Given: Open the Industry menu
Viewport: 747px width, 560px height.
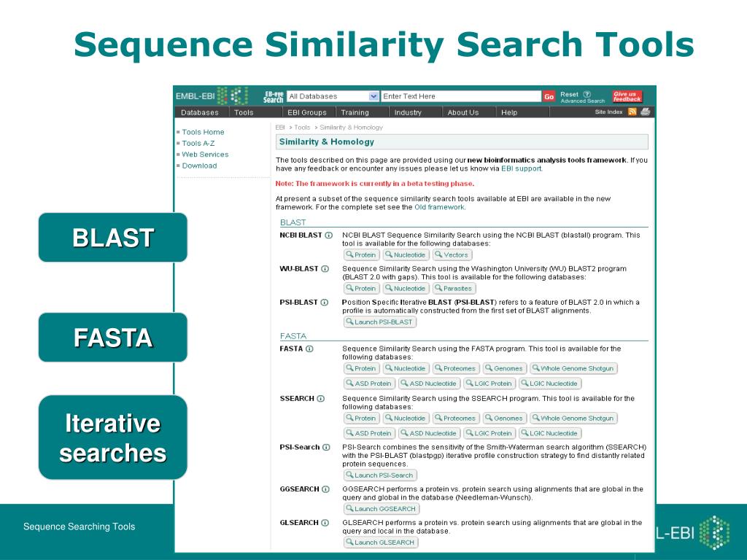Looking at the screenshot, I should pyautogui.click(x=408, y=112).
